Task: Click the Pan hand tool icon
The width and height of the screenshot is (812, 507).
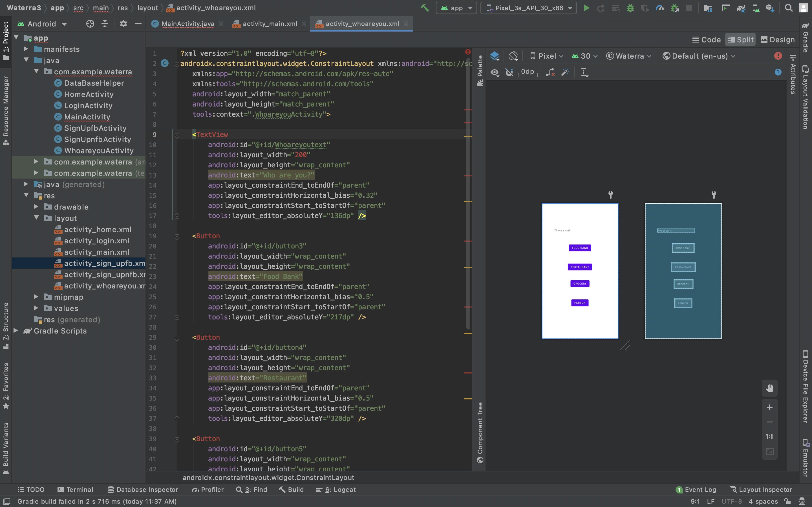Action: pyautogui.click(x=769, y=388)
